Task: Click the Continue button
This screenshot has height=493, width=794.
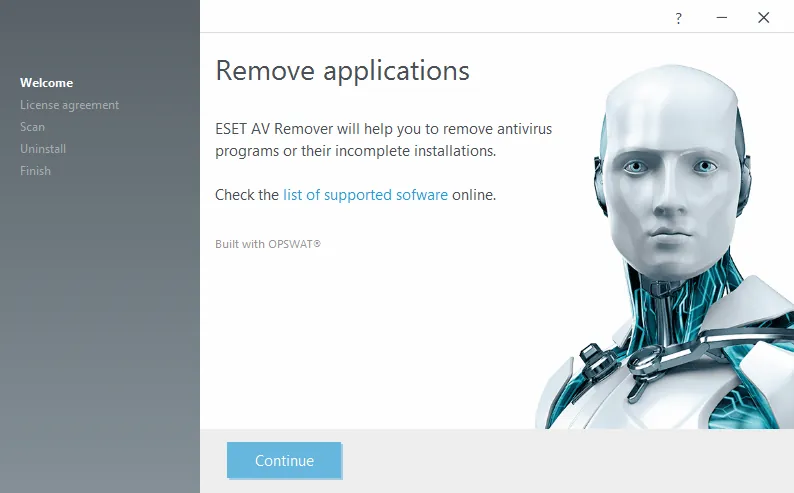Action: [284, 460]
